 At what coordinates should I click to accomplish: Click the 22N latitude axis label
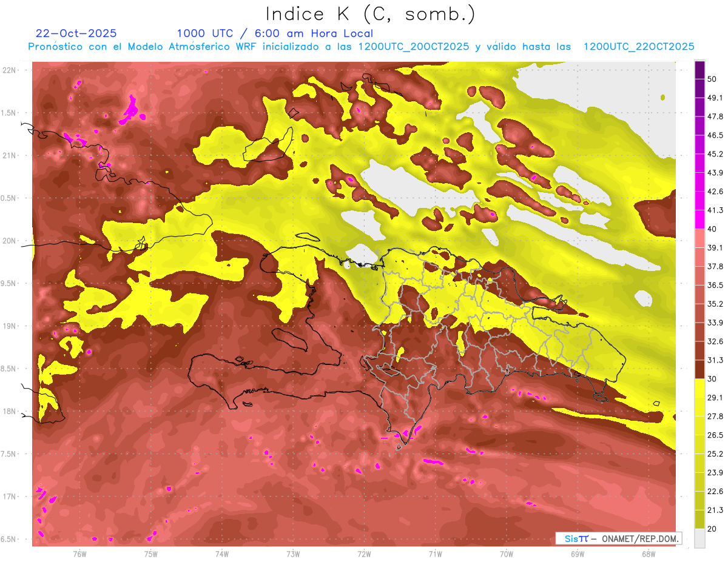9,70
